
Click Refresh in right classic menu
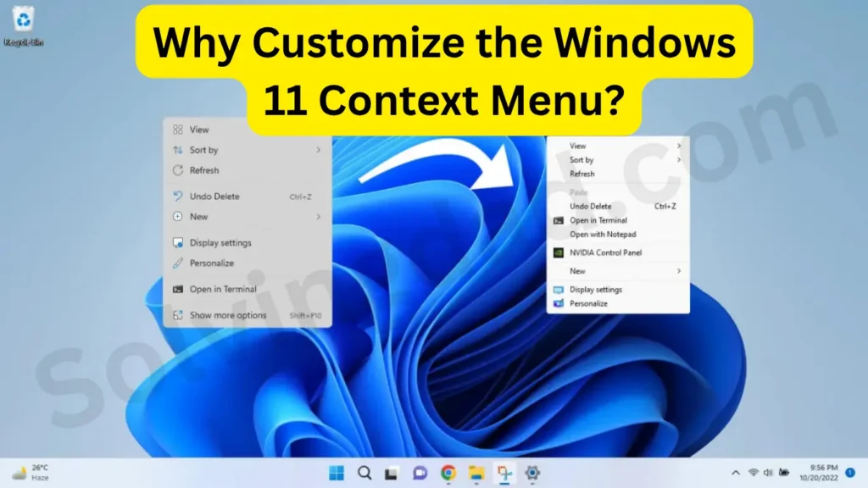pos(618,174)
